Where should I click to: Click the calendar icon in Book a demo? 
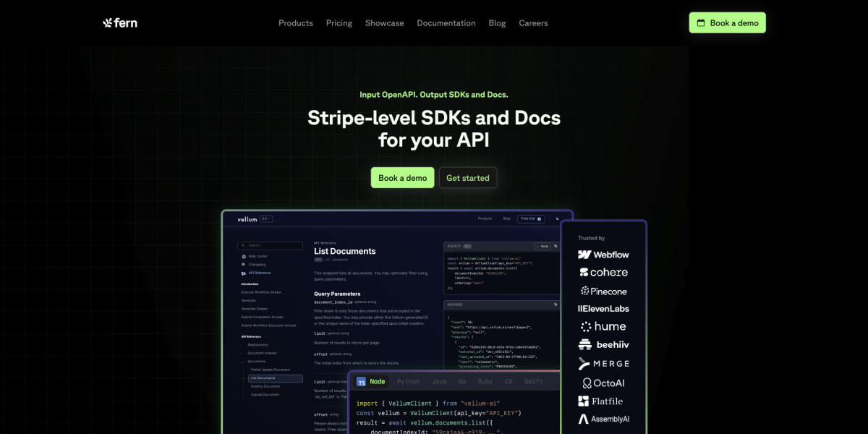pyautogui.click(x=700, y=23)
